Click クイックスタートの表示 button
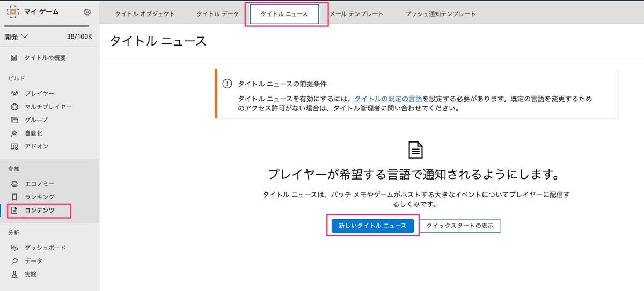 tap(460, 226)
